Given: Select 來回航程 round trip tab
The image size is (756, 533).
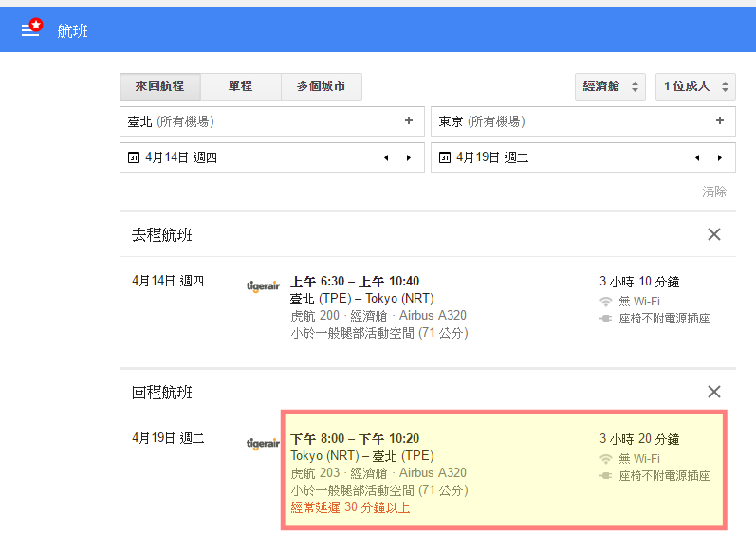Looking at the screenshot, I should pos(159,86).
